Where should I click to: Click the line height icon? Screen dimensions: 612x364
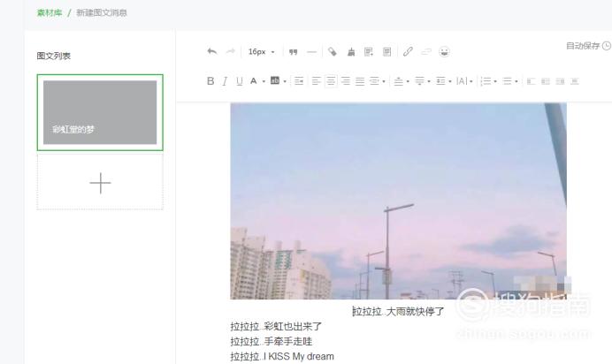click(x=440, y=81)
